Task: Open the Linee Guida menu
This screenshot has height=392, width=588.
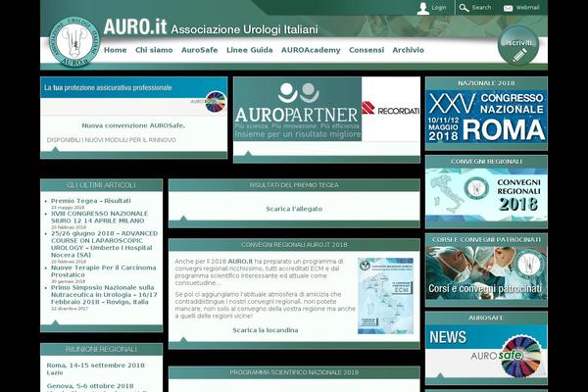Action: click(249, 50)
